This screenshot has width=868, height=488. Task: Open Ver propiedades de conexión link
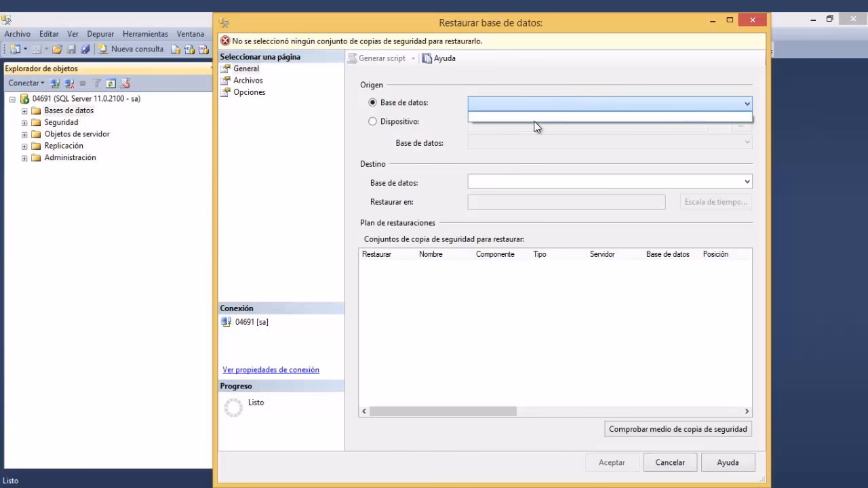(271, 370)
